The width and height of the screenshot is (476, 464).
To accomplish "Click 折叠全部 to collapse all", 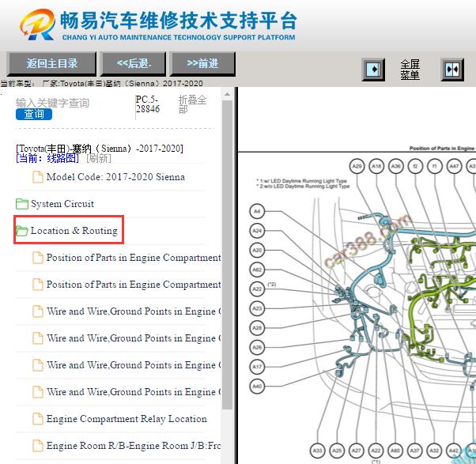I will (192, 104).
